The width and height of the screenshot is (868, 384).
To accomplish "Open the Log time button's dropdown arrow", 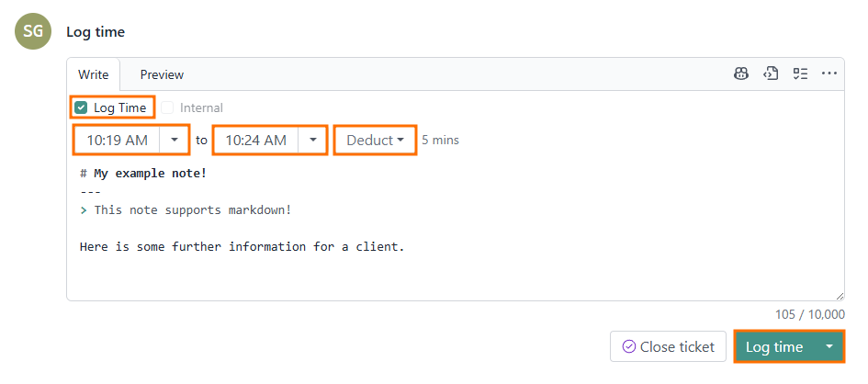I will (829, 346).
